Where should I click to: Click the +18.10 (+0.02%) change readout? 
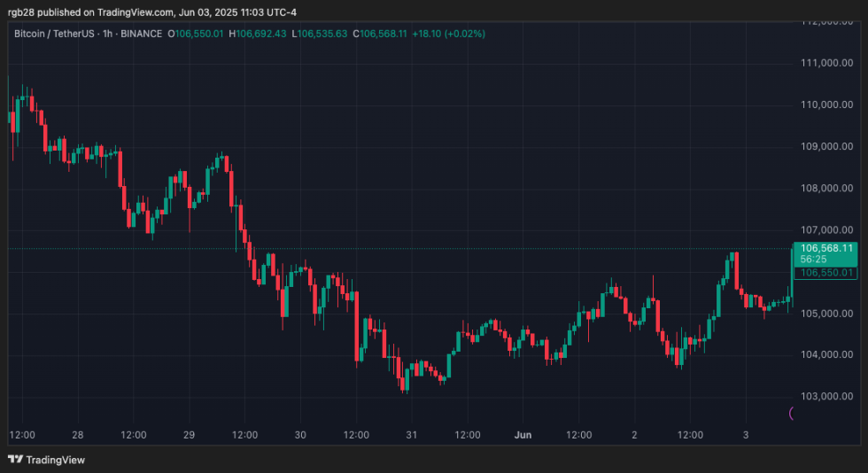point(448,34)
